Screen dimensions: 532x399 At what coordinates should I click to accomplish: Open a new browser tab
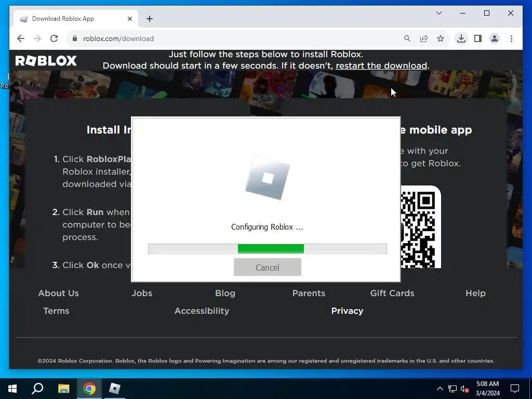coord(150,19)
